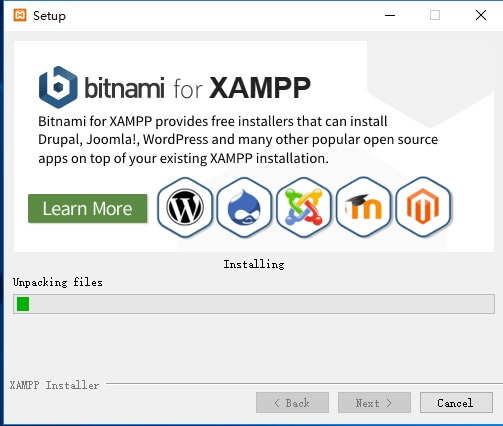Click the Bitnami blue hexagon logo
Image resolution: width=503 pixels, height=426 pixels.
pyautogui.click(x=58, y=87)
